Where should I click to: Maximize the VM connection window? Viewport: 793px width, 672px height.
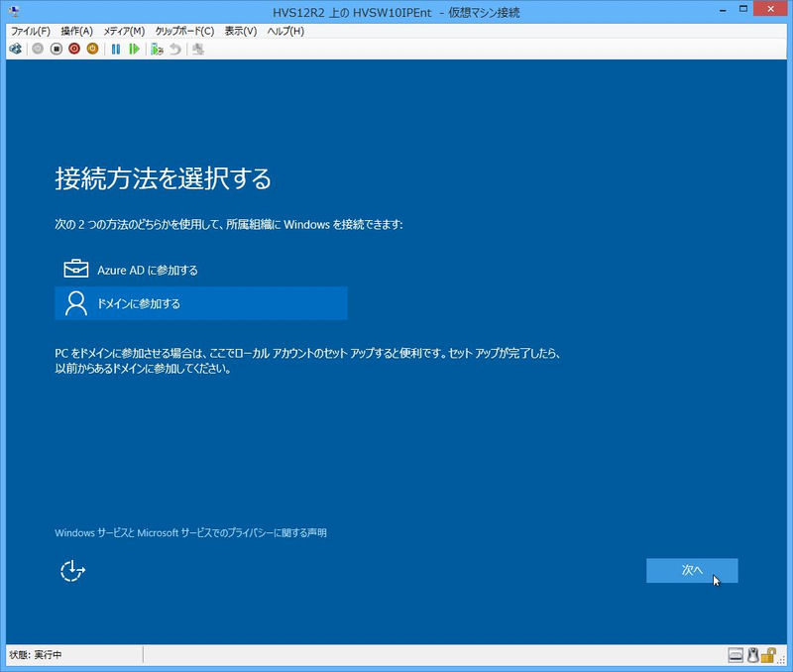[x=742, y=9]
